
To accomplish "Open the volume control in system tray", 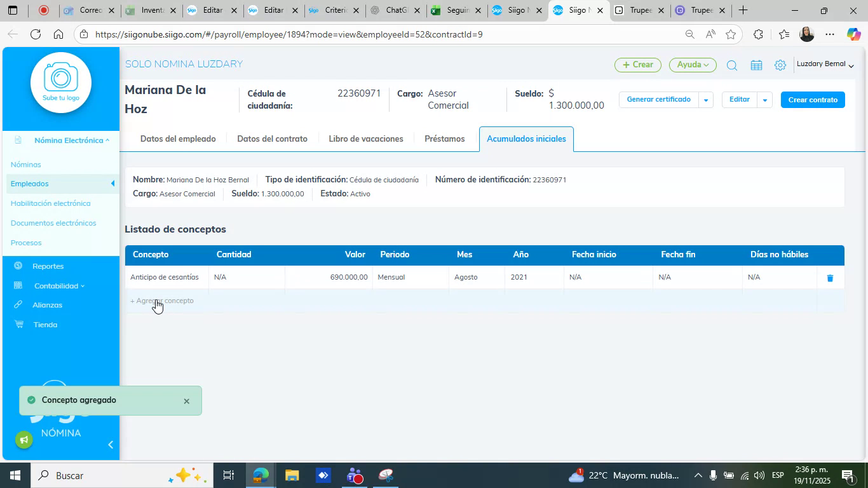I will 759,475.
